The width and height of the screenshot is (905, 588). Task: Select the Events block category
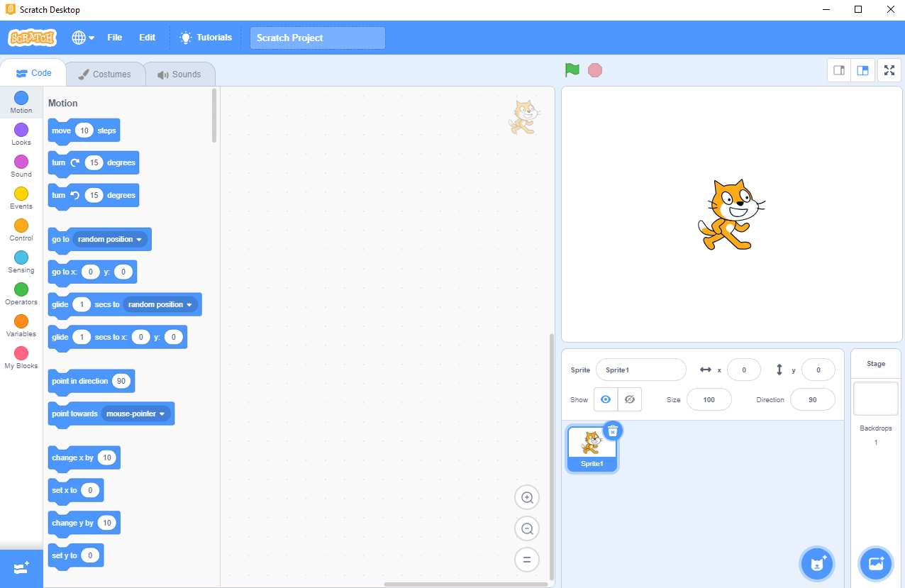[21, 198]
